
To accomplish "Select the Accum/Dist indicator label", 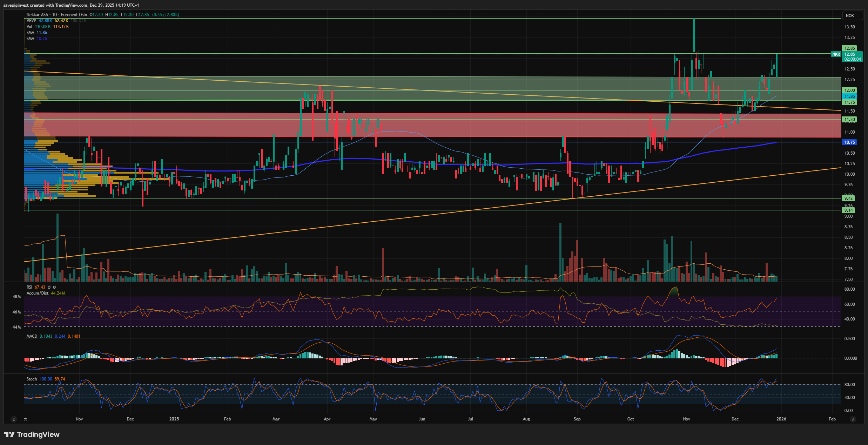I will point(37,293).
